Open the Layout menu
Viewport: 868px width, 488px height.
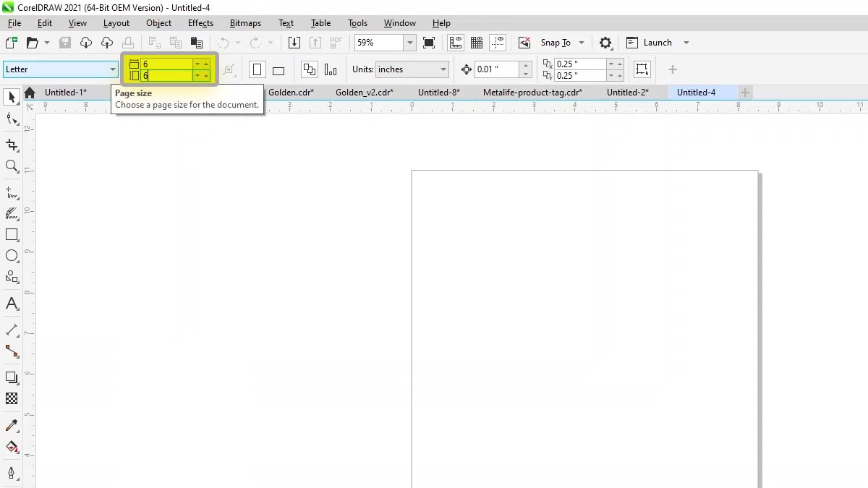116,22
